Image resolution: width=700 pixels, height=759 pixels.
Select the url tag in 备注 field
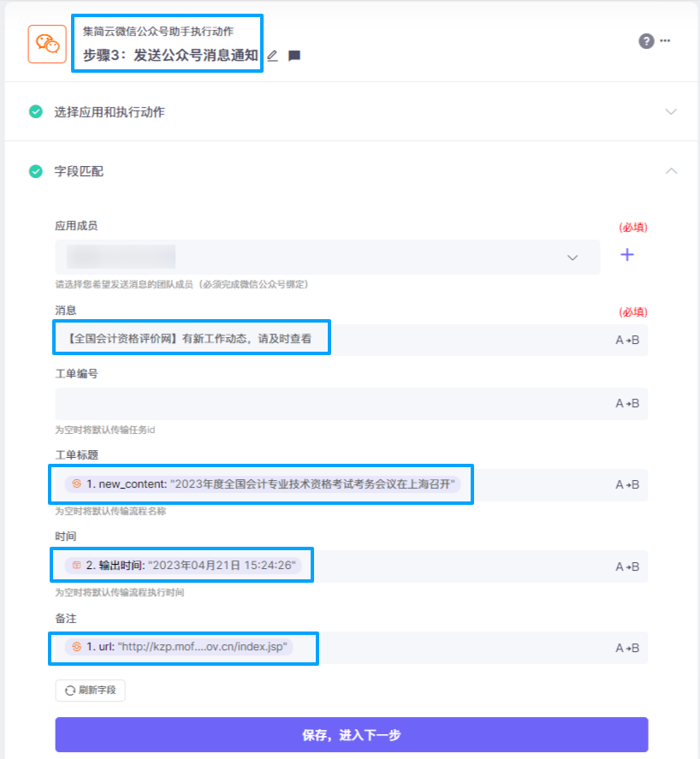(x=179, y=647)
